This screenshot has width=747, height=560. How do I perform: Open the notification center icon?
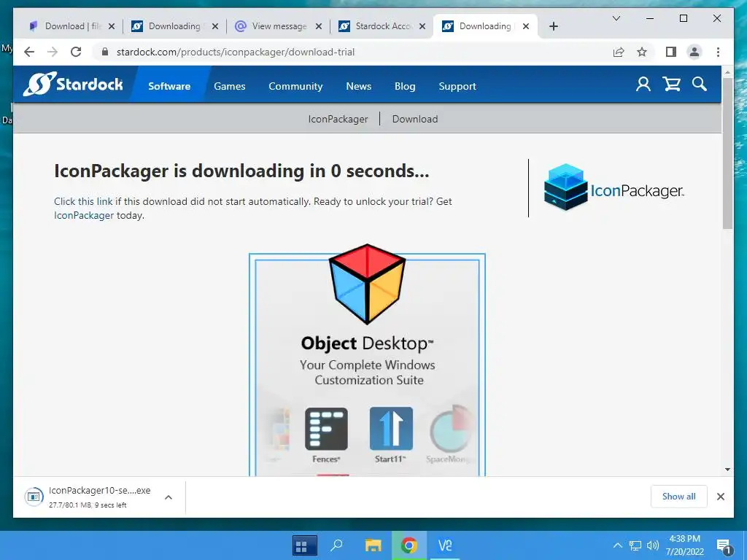[x=724, y=547]
